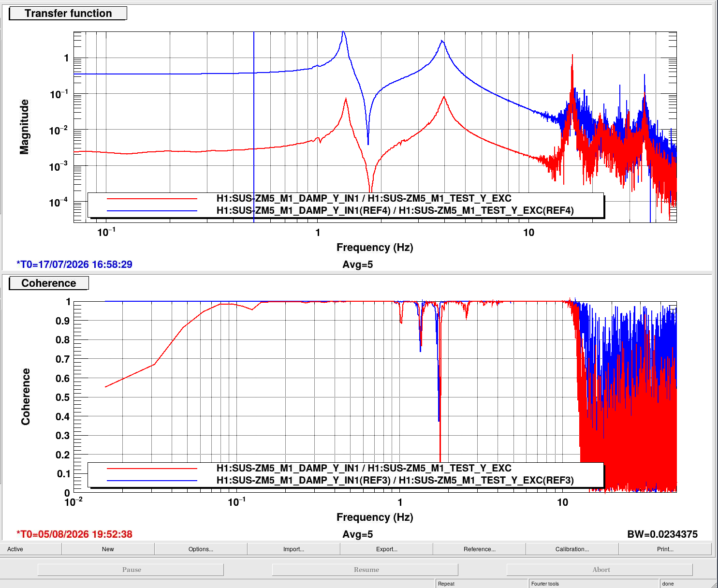Click the blue REF3 swatch in the coherence legend
Image resolution: width=718 pixels, height=588 pixels.
coord(152,481)
